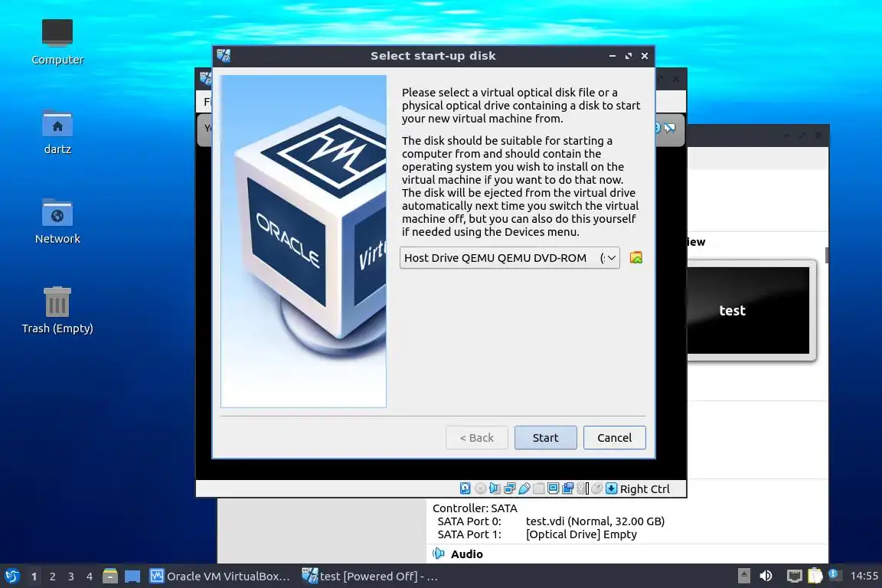The width and height of the screenshot is (882, 588).
Task: Click the network indicator in VM status bar
Action: [x=510, y=488]
